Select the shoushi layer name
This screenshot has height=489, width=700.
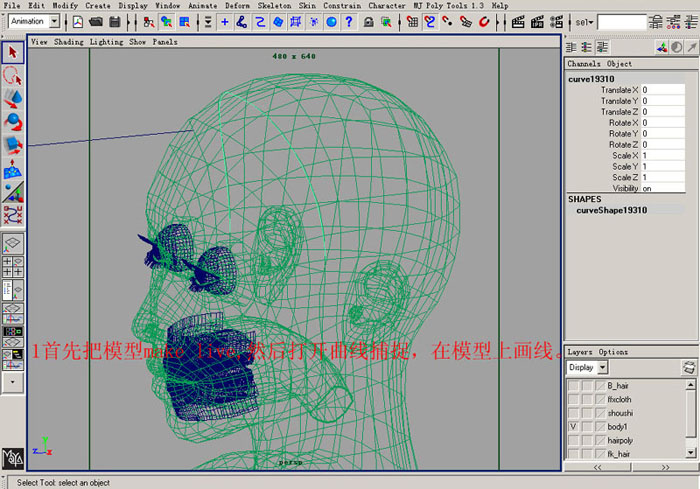tap(620, 413)
